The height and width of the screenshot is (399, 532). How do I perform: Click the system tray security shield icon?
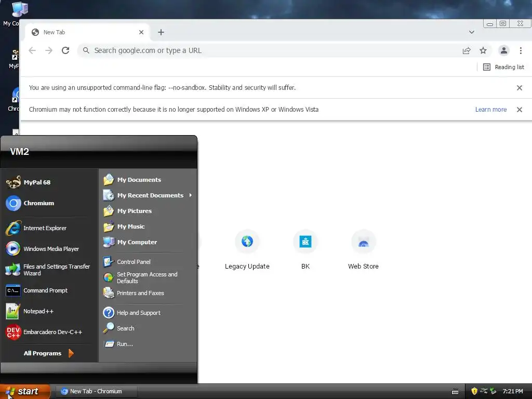point(474,391)
